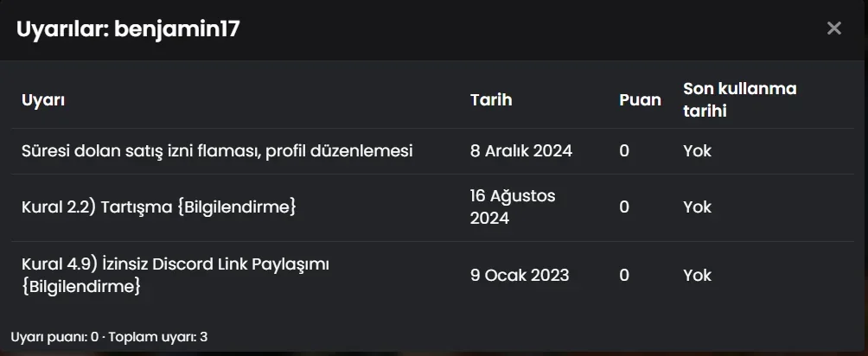The width and height of the screenshot is (868, 356).
Task: Open the Kural 4.9) İzinsiz Discord Link warning
Action: pyautogui.click(x=176, y=276)
